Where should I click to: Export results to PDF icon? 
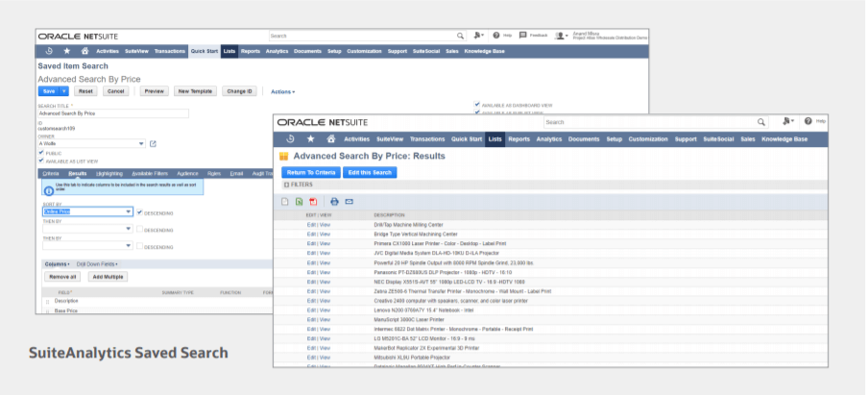(313, 202)
